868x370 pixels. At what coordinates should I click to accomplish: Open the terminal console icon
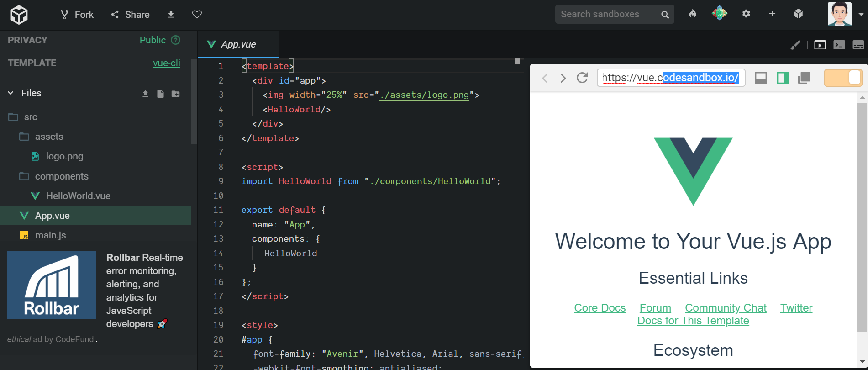point(839,45)
